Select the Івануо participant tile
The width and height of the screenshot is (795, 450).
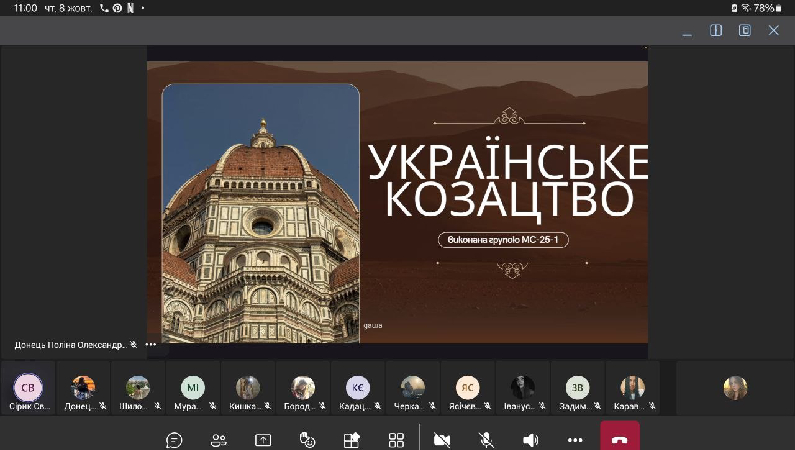[523, 388]
